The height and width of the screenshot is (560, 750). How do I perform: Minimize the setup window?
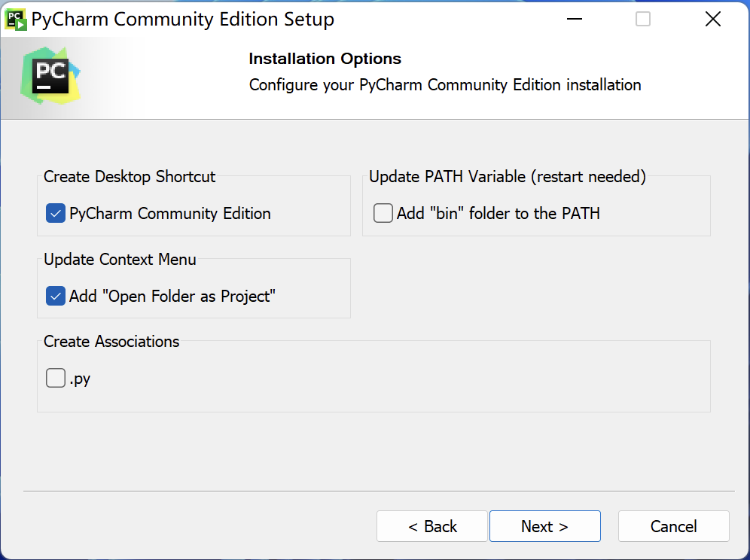574,19
